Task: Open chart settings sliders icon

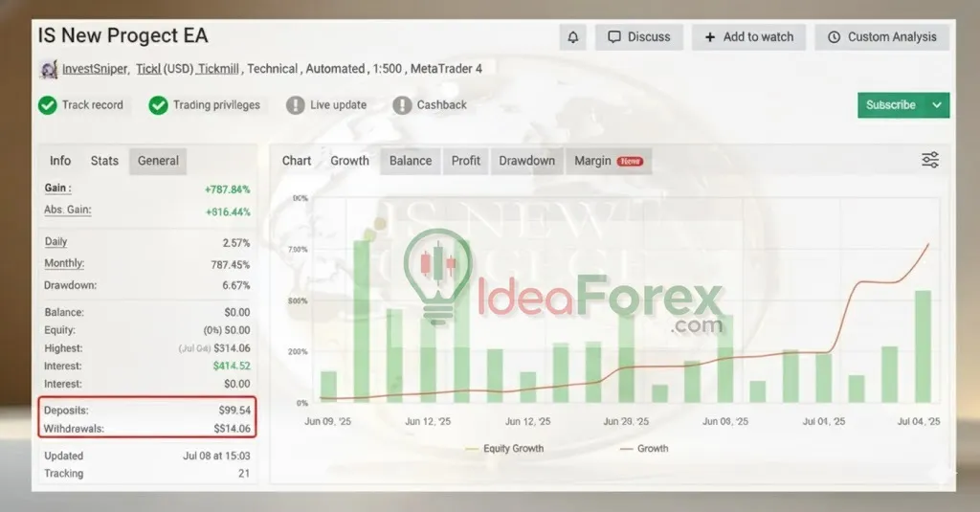Action: 929,160
